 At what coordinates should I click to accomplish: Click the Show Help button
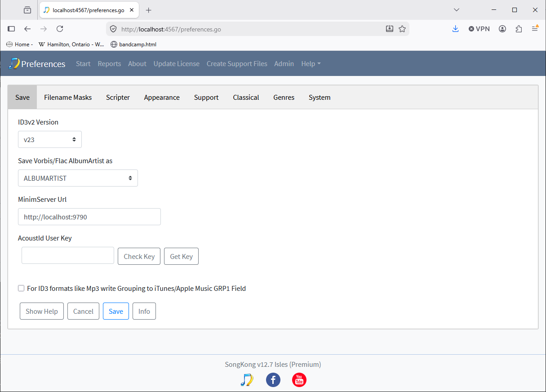coord(42,311)
